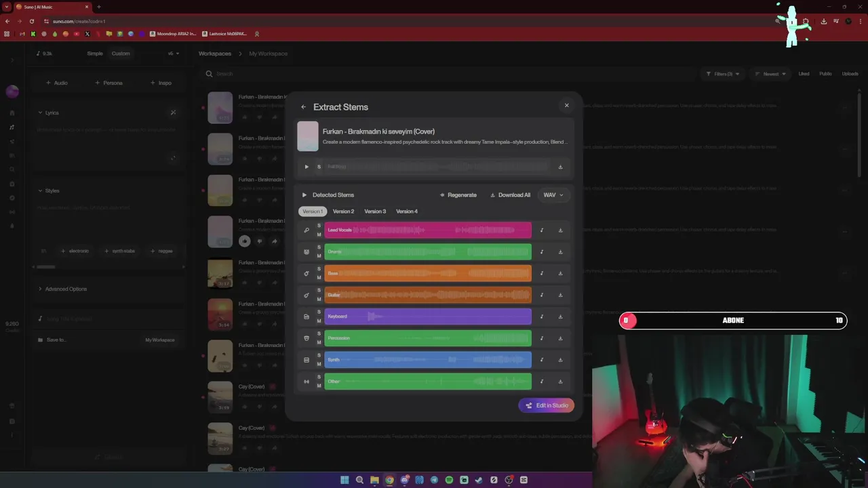Mute the Percussion stem
The image size is (868, 488).
coord(319,343)
